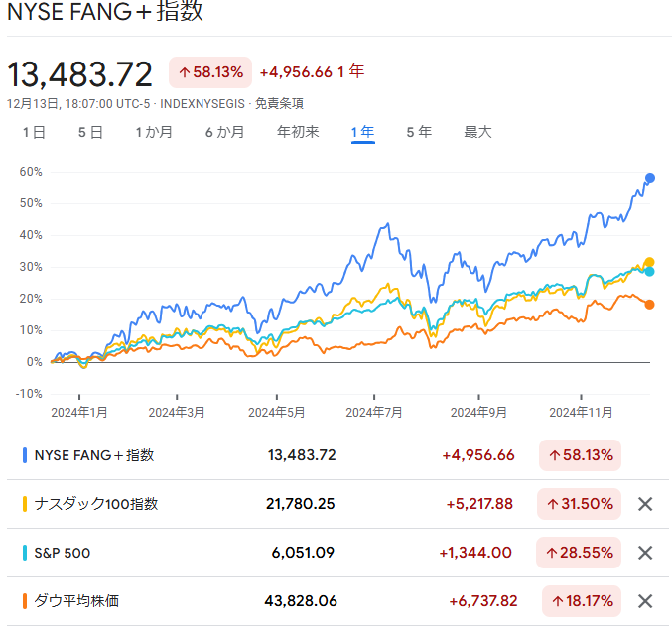672x630 pixels.
Task: Click the 13,483.72 value in legend row
Action: 302,455
